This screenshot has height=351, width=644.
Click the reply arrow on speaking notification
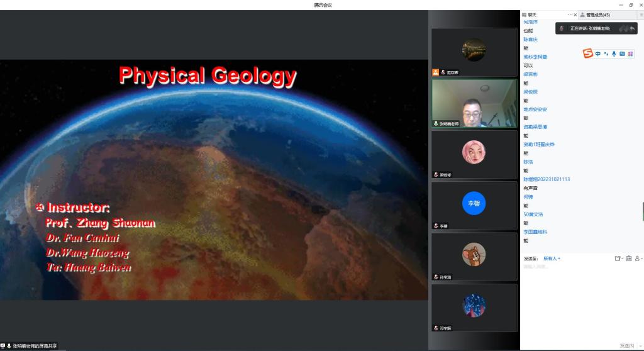point(631,28)
